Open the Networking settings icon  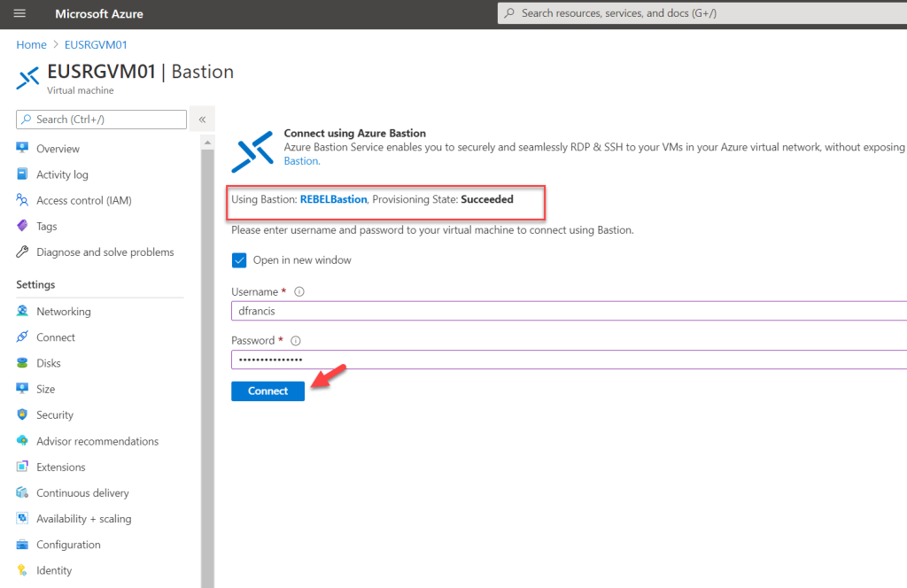pyautogui.click(x=21, y=311)
